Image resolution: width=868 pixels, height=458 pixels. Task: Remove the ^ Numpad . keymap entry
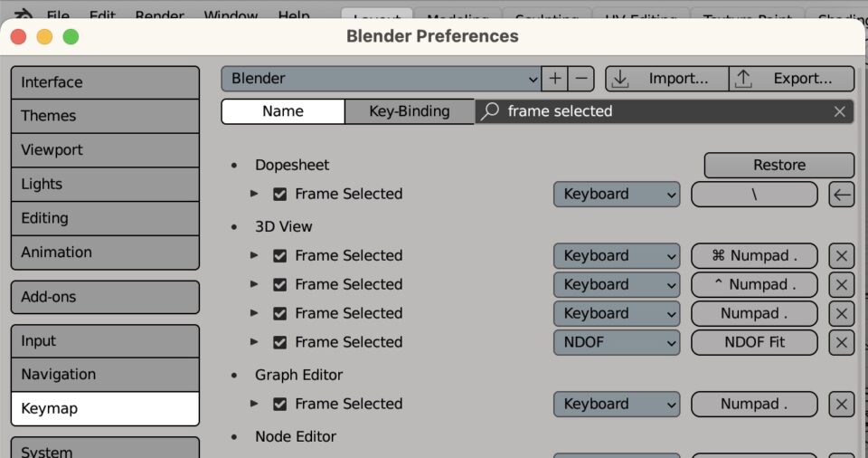842,284
